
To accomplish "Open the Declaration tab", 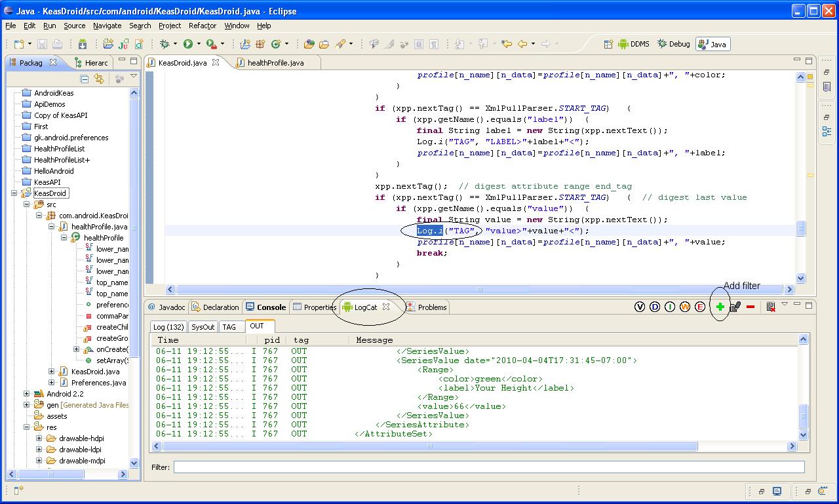I will point(215,307).
